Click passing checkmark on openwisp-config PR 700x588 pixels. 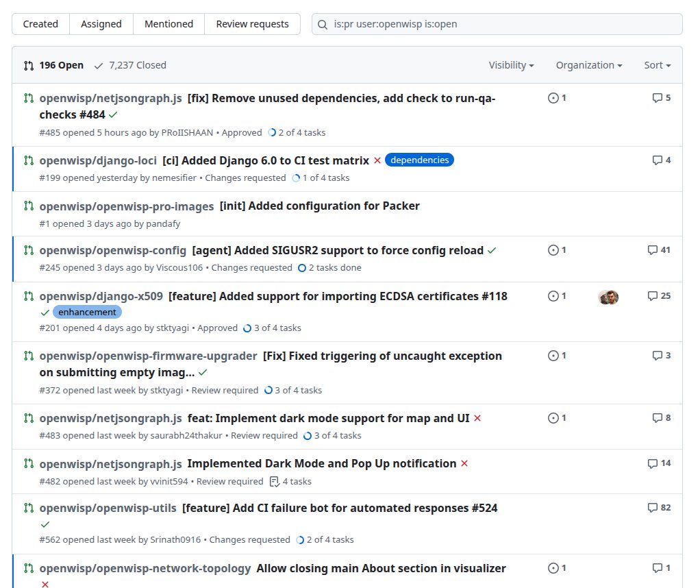[492, 251]
